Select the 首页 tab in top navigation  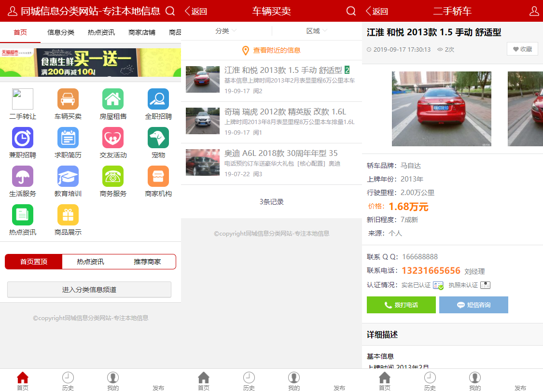click(20, 32)
